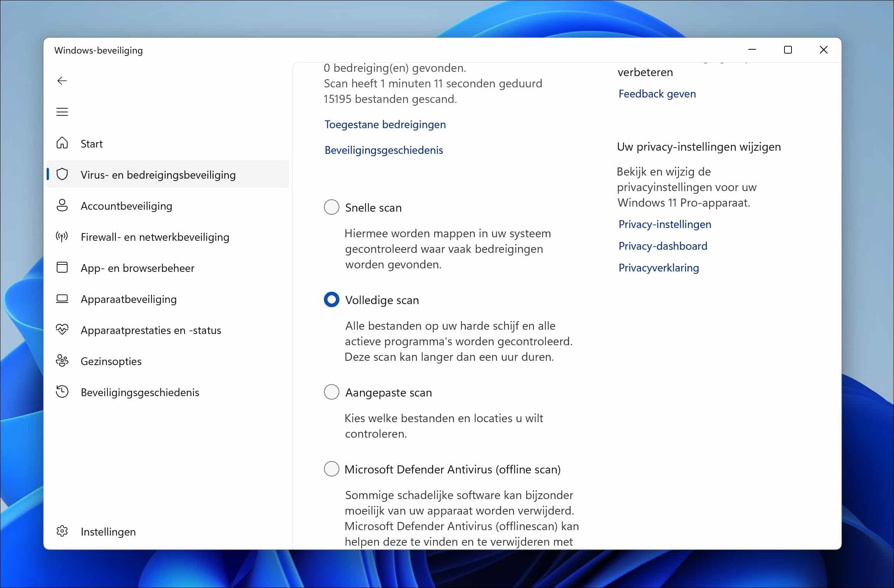Open the Start sidebar entry
The image size is (894, 588).
coord(91,143)
